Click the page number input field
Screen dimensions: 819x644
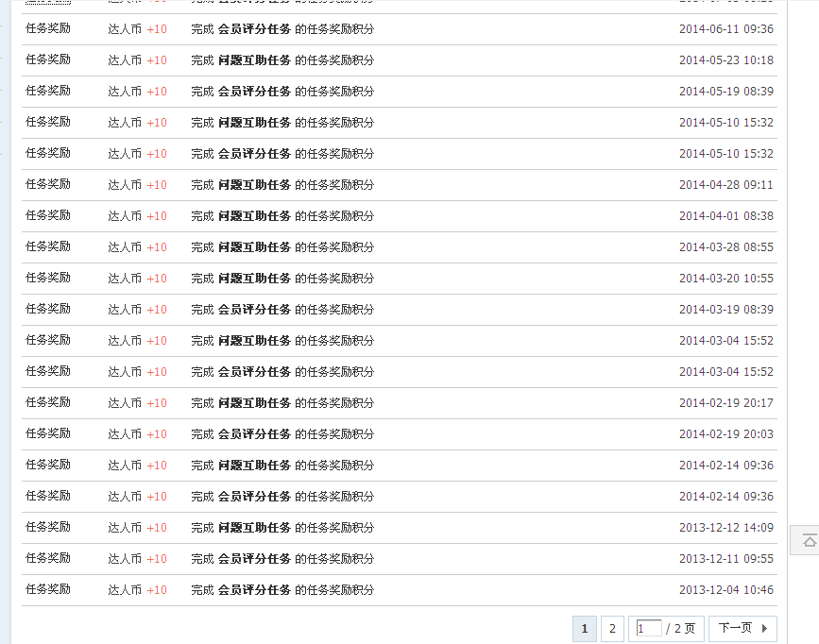tap(647, 628)
